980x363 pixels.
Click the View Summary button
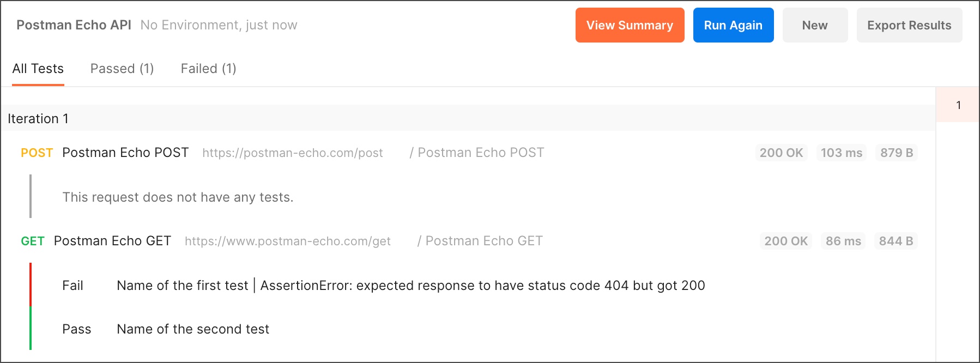630,25
